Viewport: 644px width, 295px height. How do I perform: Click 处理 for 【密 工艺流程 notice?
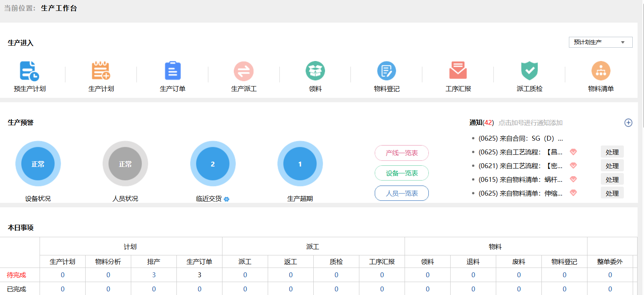point(612,166)
